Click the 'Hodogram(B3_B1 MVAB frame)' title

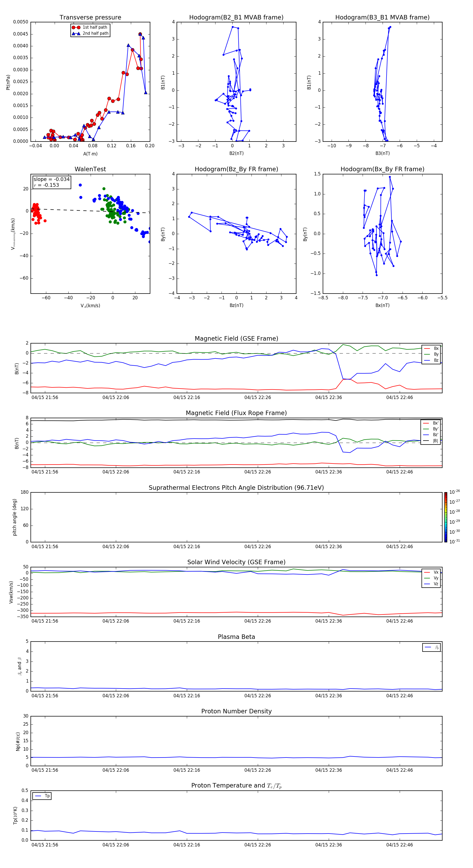(382, 18)
